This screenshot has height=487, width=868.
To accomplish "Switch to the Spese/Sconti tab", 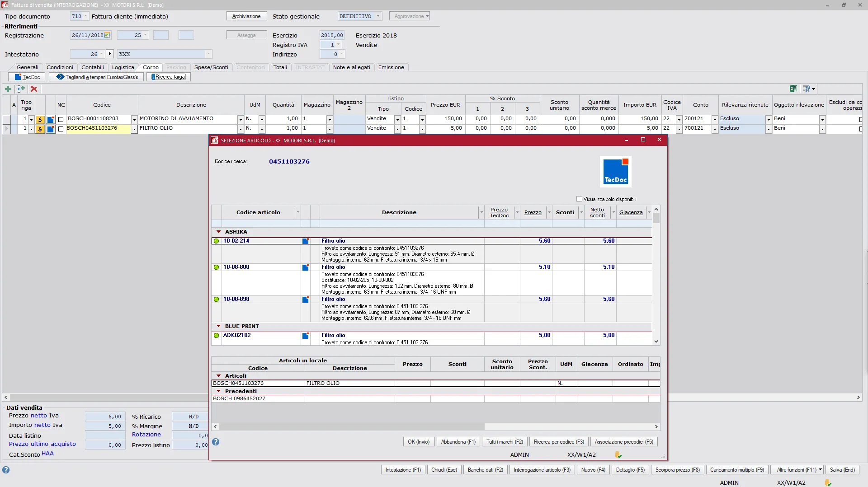I will click(211, 67).
